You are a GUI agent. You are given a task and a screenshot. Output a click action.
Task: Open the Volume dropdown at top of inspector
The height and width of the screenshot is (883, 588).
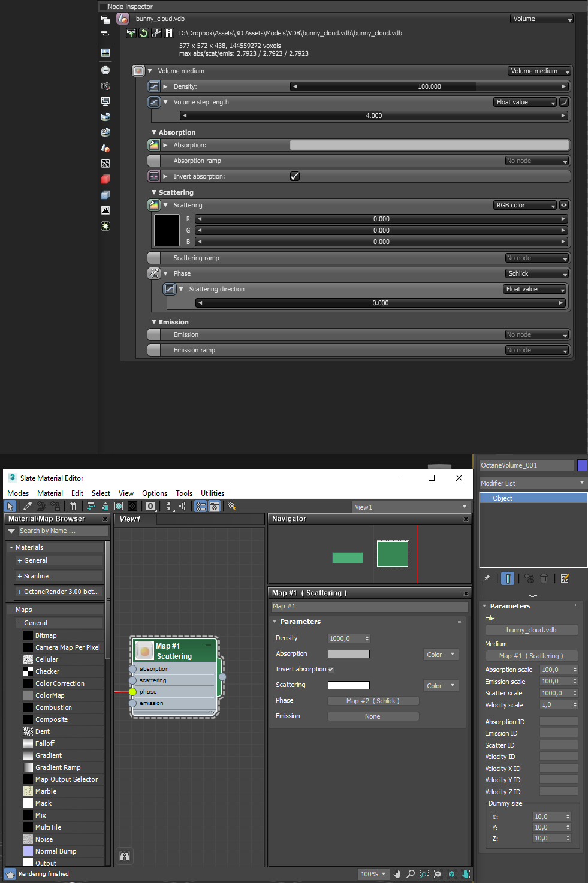[542, 19]
